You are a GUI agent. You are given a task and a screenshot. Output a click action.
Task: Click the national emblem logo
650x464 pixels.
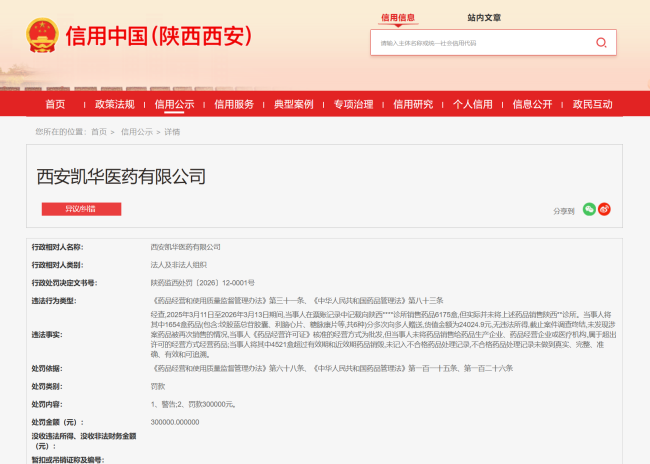click(x=42, y=36)
